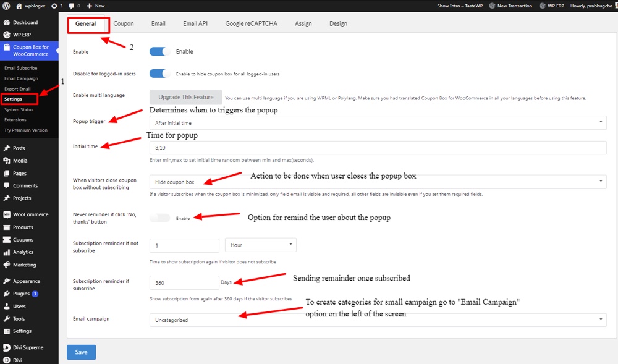This screenshot has height=364, width=618.
Task: Enable Never reminder if click 'No, thanks' toggle
Action: pos(160,218)
